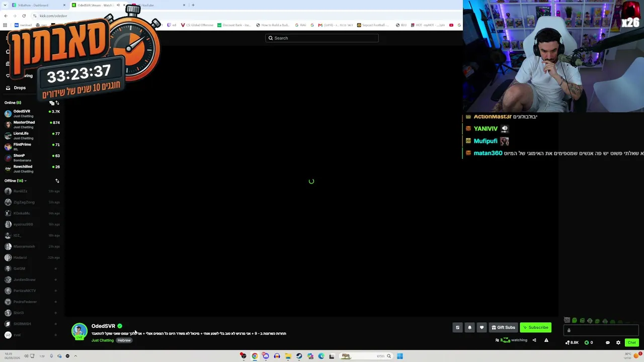Reload the current Kick page
This screenshot has width=644, height=362.
pyautogui.click(x=24, y=16)
